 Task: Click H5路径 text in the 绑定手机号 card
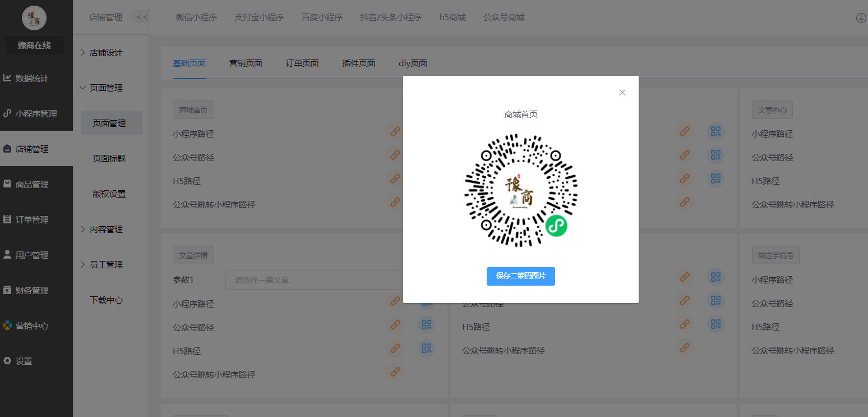point(766,327)
